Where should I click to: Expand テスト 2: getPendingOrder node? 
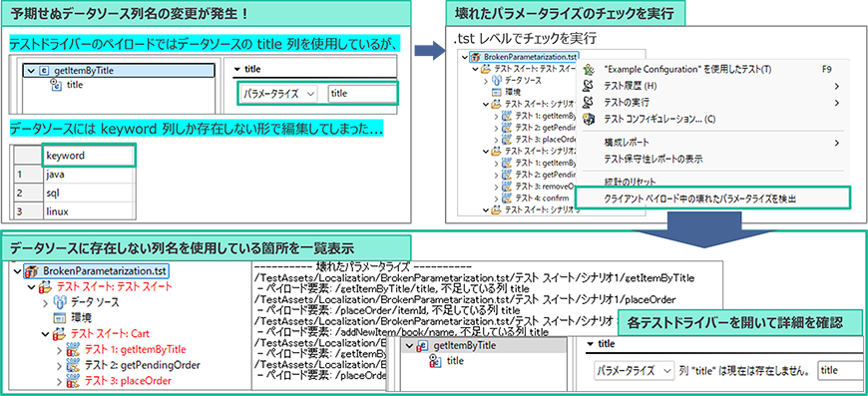[60, 365]
